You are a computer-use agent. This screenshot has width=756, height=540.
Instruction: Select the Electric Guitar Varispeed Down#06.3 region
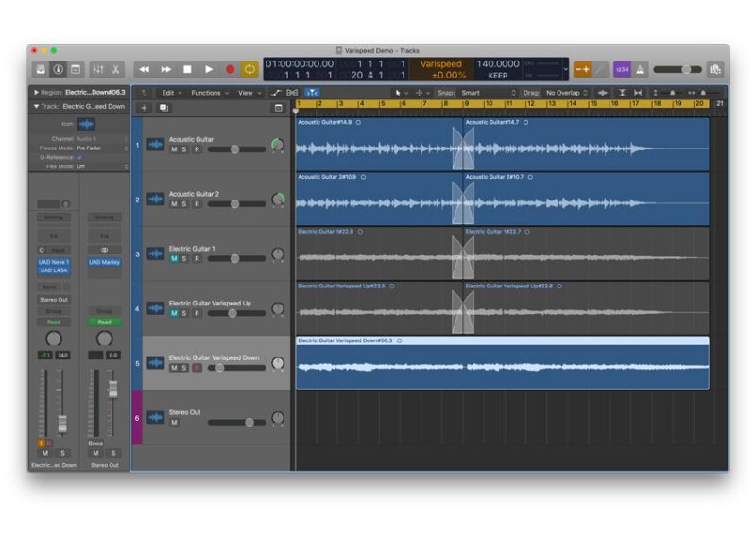[503, 363]
